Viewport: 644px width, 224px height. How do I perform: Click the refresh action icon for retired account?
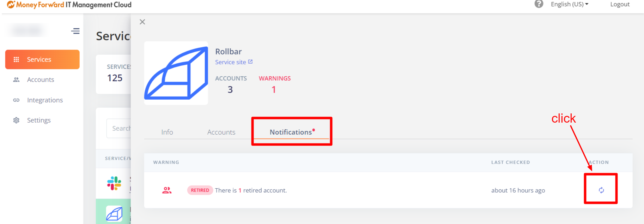click(x=601, y=190)
